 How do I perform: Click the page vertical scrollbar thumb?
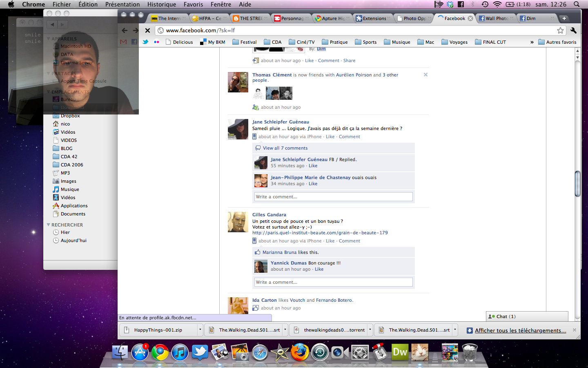pyautogui.click(x=577, y=184)
